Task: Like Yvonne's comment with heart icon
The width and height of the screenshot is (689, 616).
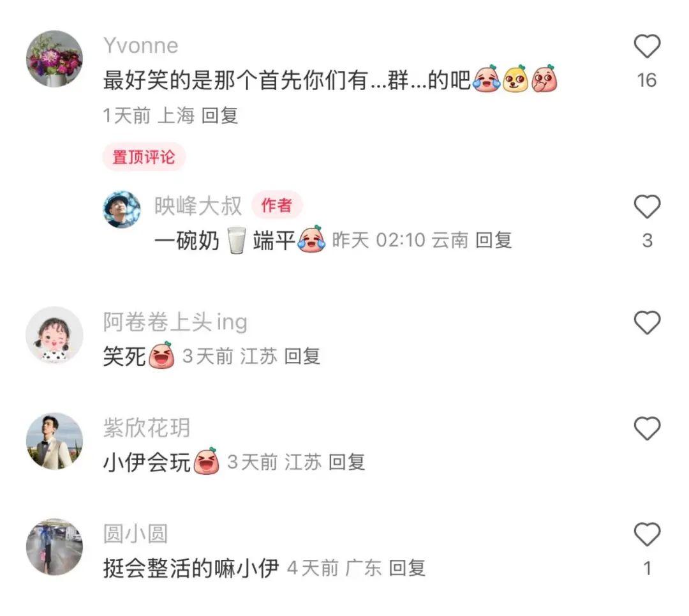Action: point(647,46)
